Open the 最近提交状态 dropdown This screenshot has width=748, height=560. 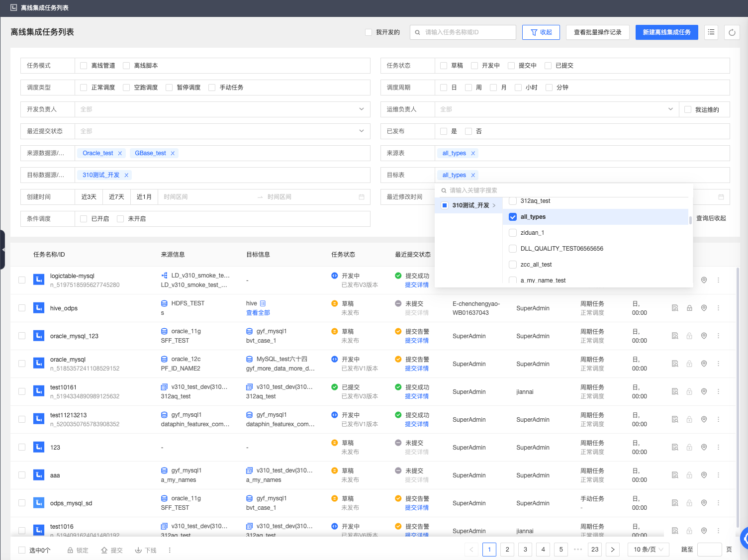pyautogui.click(x=222, y=131)
